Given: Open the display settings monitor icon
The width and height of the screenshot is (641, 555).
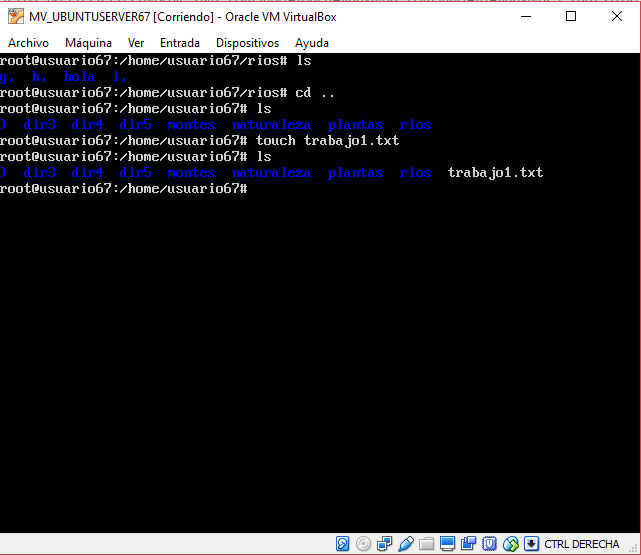Looking at the screenshot, I should tap(448, 543).
